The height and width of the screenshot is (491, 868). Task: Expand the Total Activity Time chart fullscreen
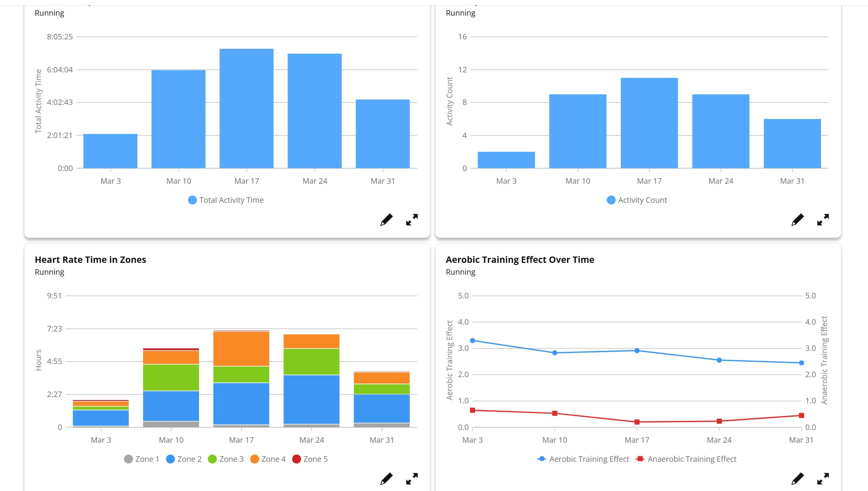[412, 220]
